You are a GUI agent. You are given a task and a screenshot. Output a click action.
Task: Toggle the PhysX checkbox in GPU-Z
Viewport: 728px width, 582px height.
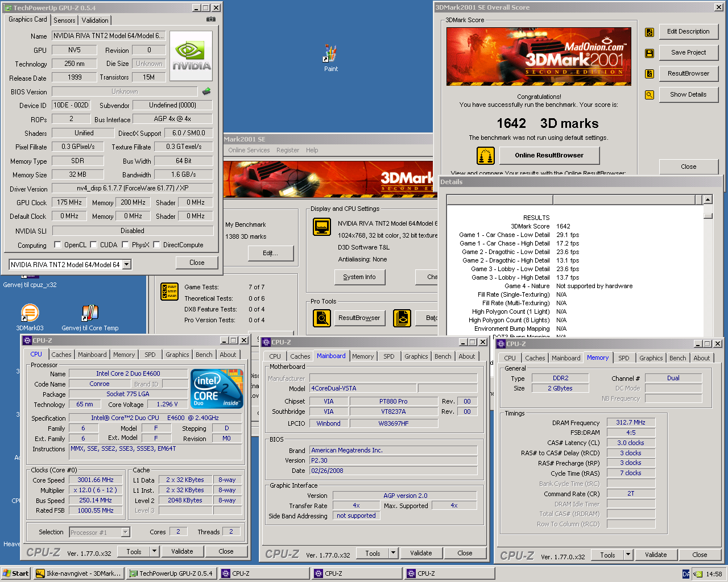coord(125,245)
